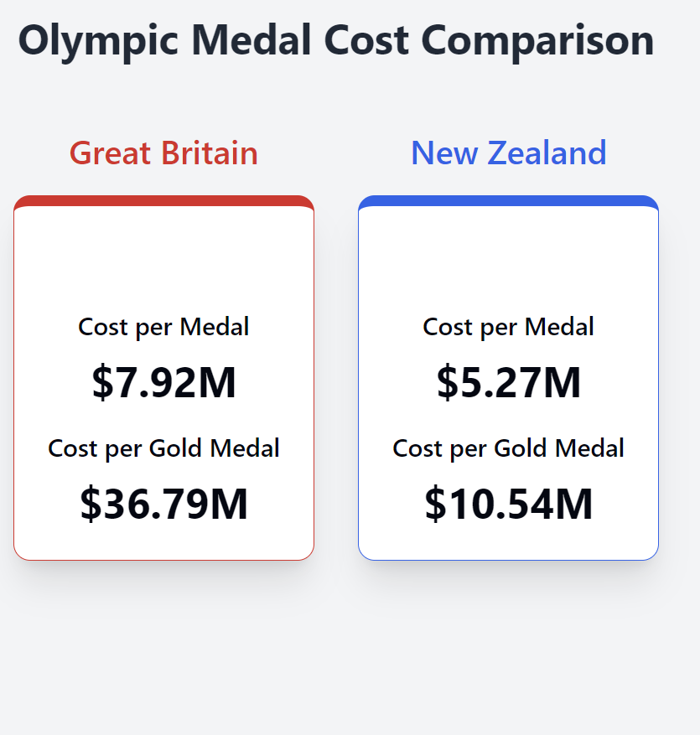700x735 pixels.
Task: Click Great Britain's Cost per Medal label
Action: [x=163, y=327]
